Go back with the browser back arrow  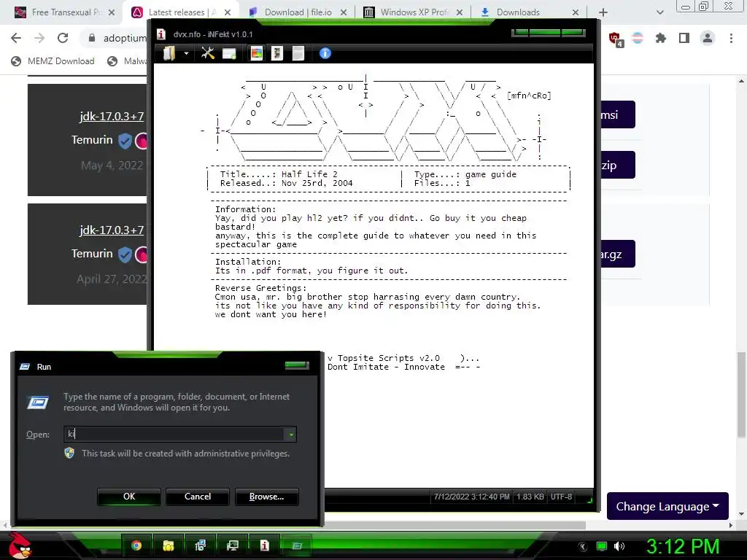(16, 38)
